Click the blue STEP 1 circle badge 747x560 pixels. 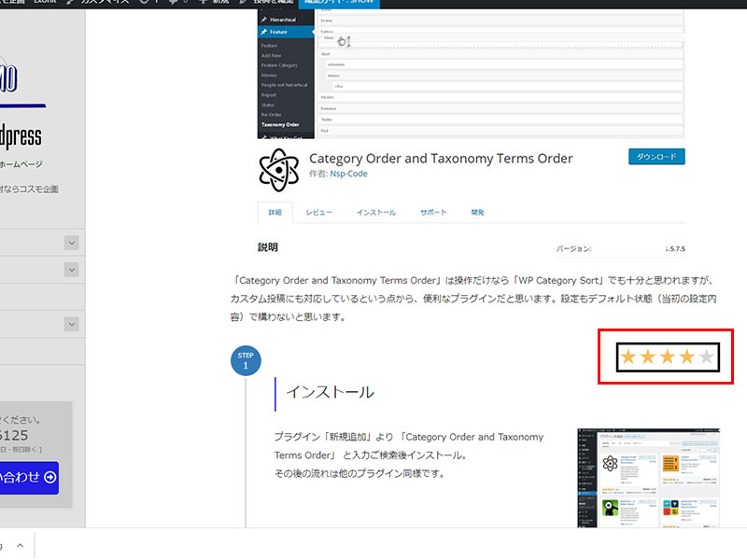[x=246, y=361]
